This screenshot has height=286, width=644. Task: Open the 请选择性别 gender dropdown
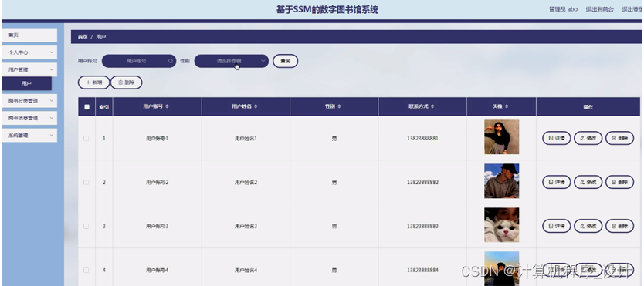click(231, 61)
